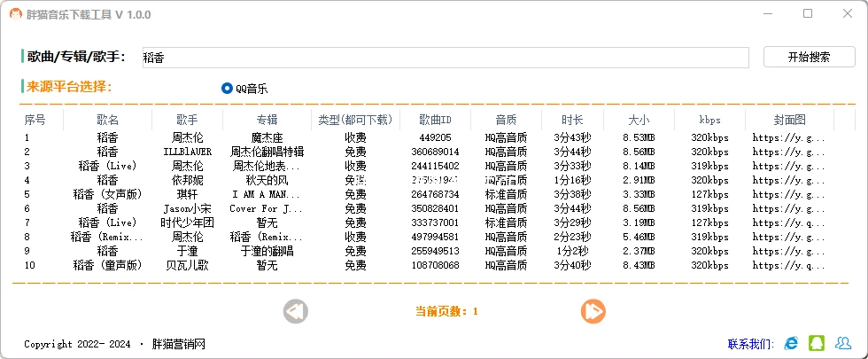Select row 1 song 稻香 by 周杰伦
Image resolution: width=868 pixels, height=359 pixels.
pos(107,137)
